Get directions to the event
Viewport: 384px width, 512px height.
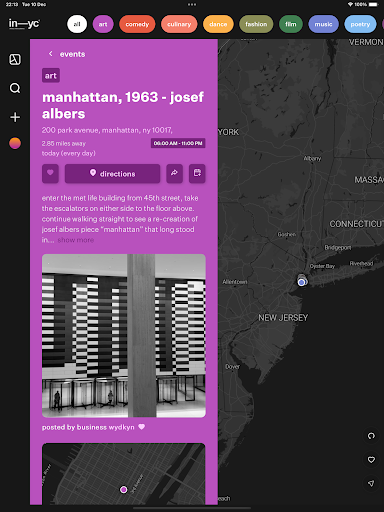coord(112,173)
